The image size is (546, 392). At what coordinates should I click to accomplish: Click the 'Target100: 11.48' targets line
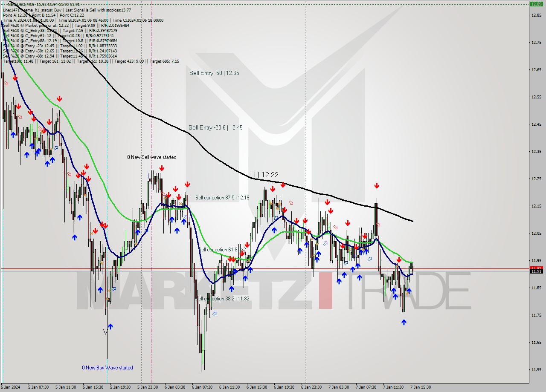pos(91,61)
